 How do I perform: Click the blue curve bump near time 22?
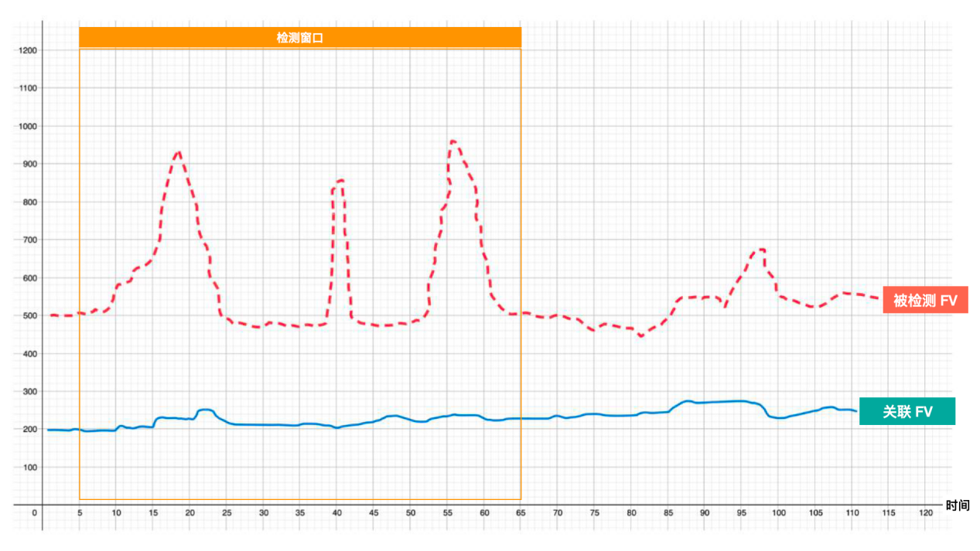tap(205, 410)
